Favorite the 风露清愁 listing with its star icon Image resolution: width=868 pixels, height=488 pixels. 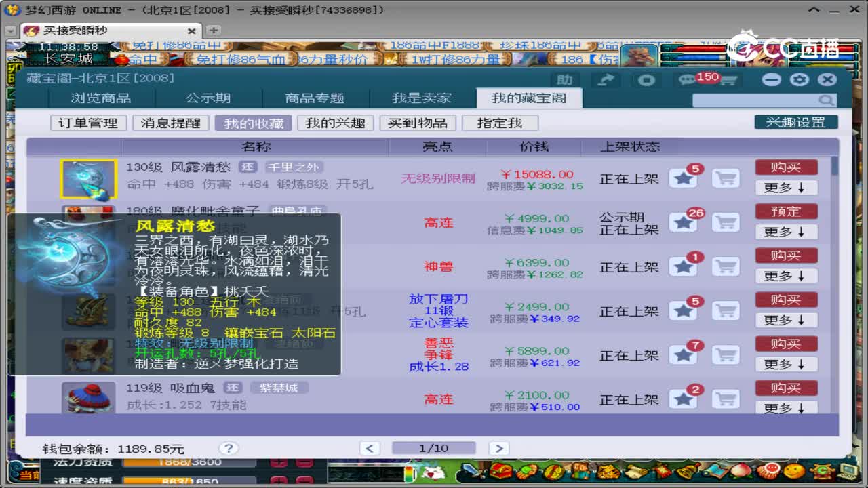684,179
